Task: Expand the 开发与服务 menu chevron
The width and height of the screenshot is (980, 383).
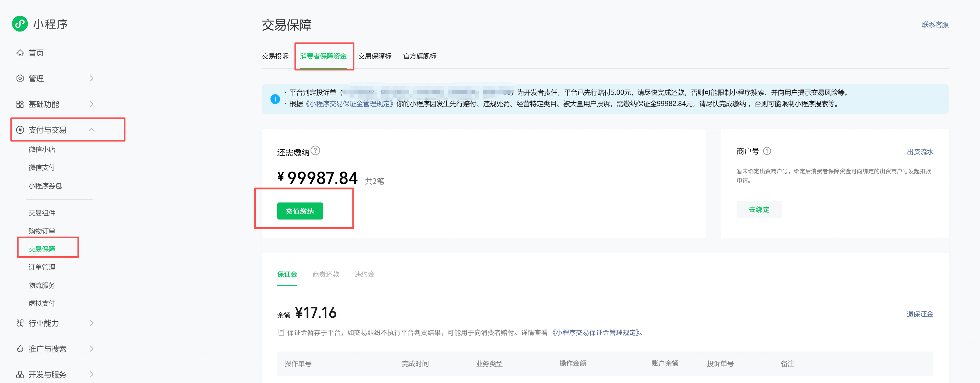Action: point(91,374)
